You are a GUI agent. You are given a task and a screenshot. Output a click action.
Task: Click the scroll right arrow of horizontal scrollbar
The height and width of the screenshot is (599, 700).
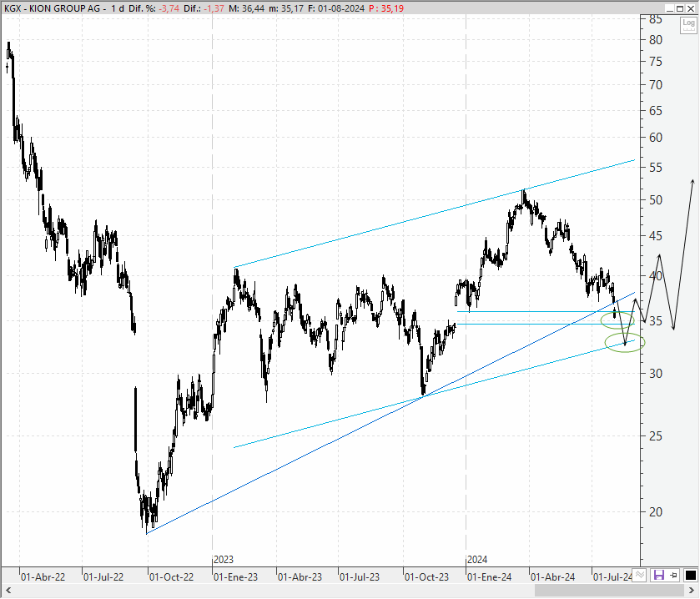[692, 591]
